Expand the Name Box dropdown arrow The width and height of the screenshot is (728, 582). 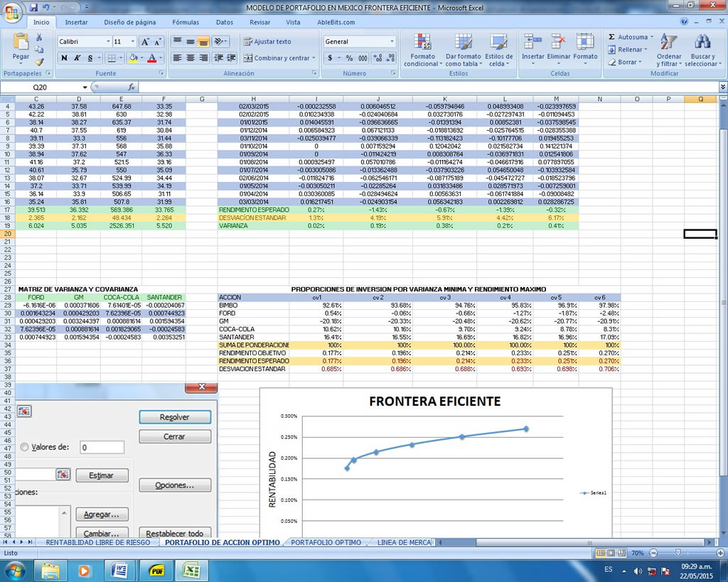[x=85, y=87]
